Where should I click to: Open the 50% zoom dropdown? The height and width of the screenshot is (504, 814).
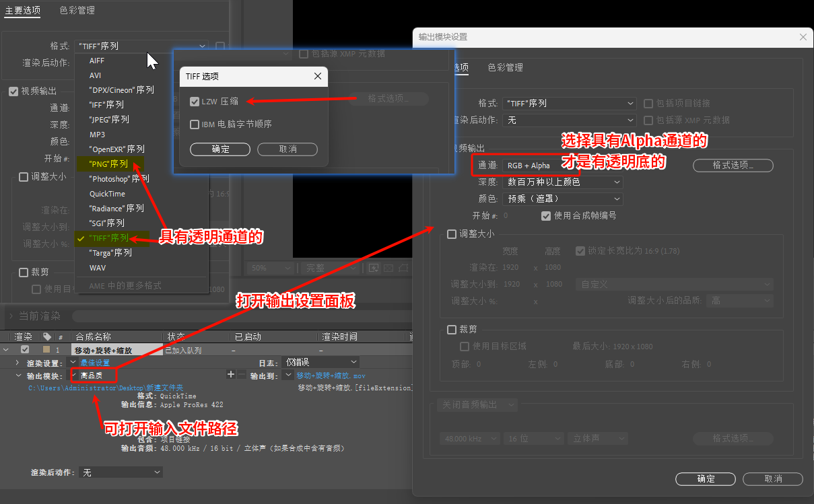tap(269, 268)
